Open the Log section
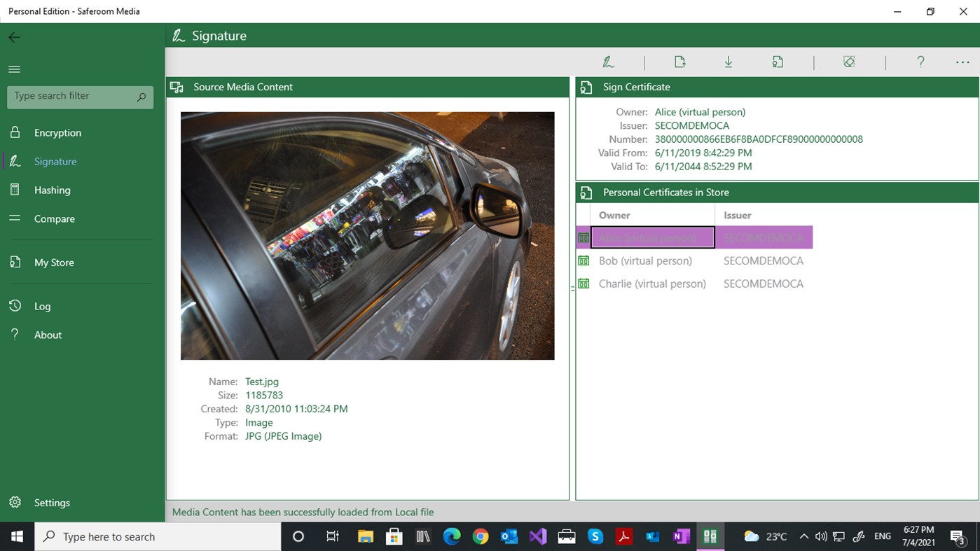This screenshot has height=551, width=980. [x=43, y=306]
